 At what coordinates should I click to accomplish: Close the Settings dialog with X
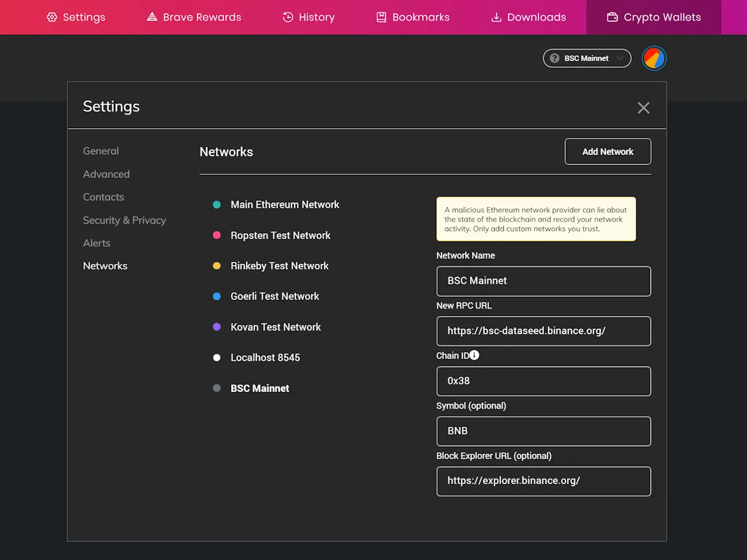(x=644, y=108)
